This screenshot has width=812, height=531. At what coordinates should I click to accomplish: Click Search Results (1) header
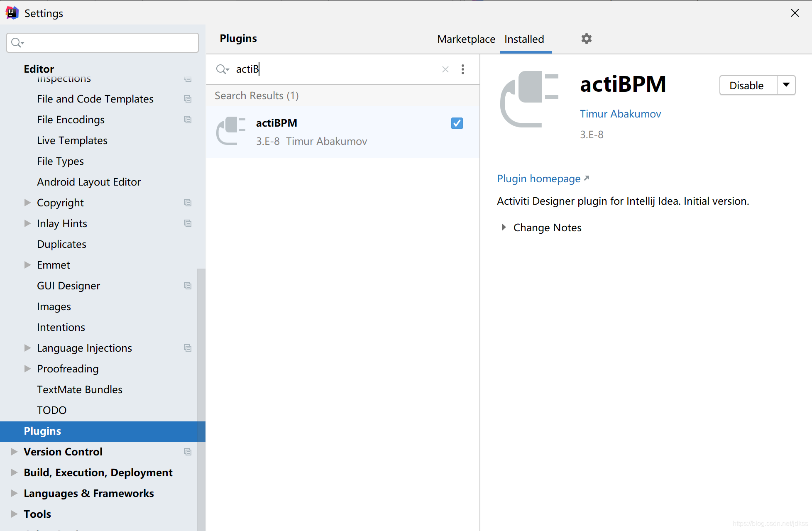pos(257,95)
